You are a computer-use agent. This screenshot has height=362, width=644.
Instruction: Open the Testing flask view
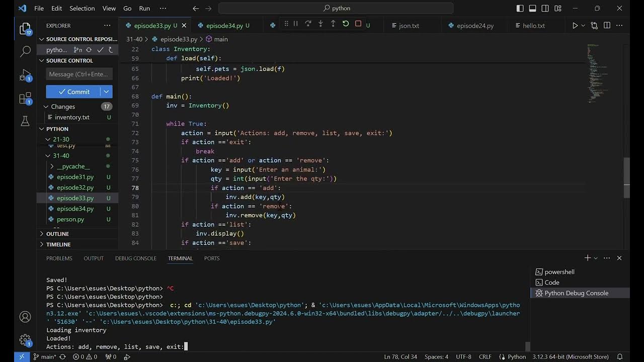25,121
